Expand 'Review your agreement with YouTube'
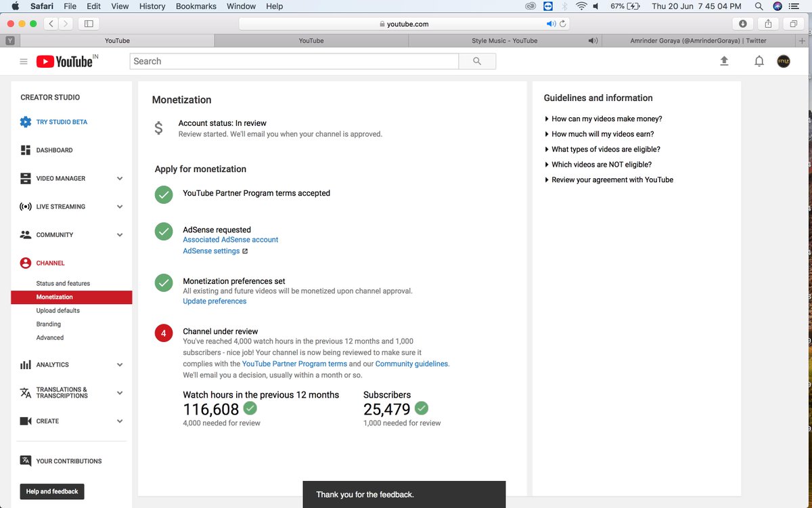 [x=608, y=179]
